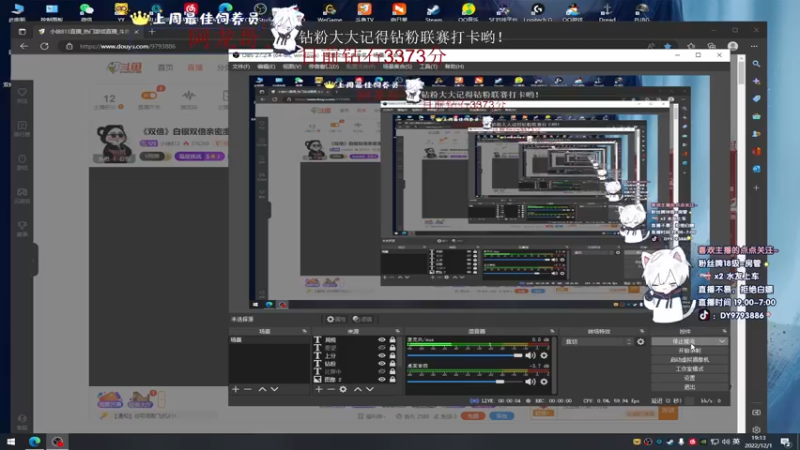The width and height of the screenshot is (800, 450).
Task: Open the Steam desktop shortcut
Action: [433, 11]
